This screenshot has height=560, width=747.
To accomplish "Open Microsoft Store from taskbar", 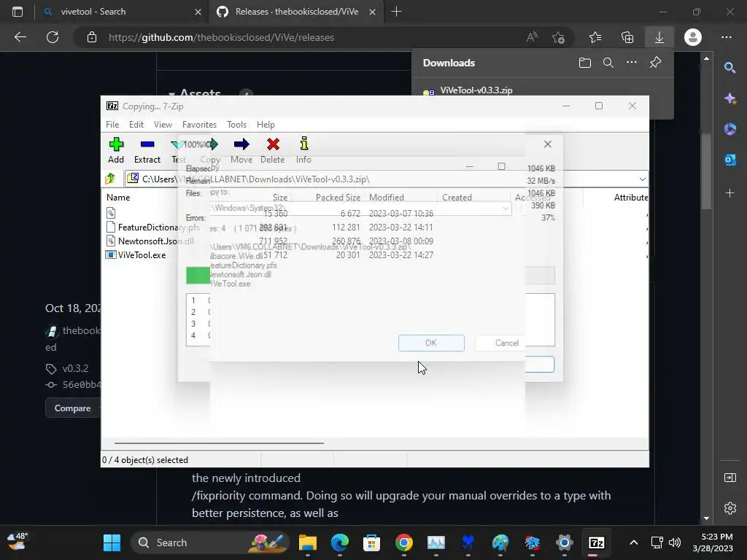I will 371,542.
